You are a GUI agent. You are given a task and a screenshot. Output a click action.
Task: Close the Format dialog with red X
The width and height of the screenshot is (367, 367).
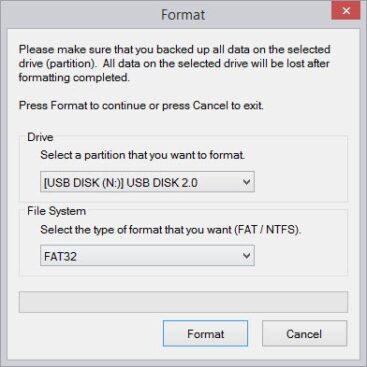[346, 11]
